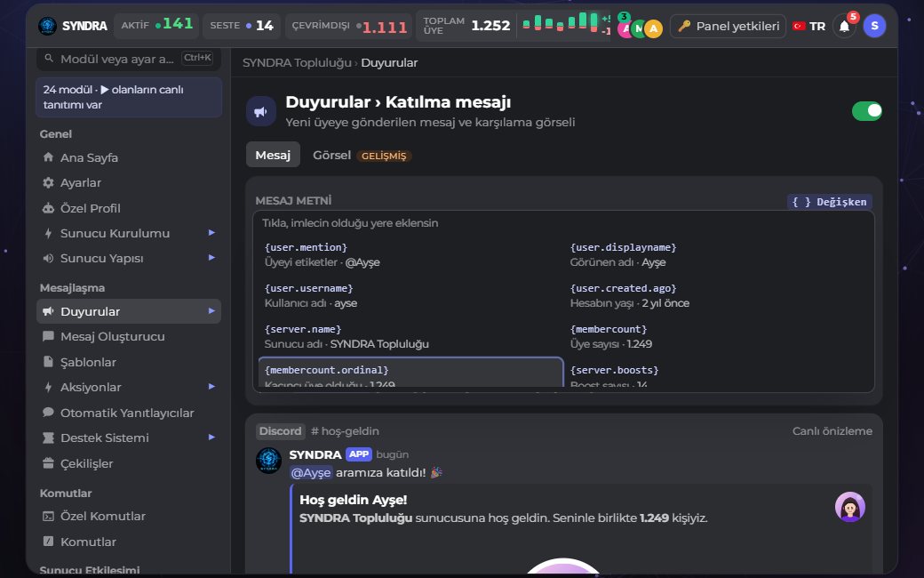Screen dimensions: 924x578
Task: Insert the {user.created.ago} variable
Action: coord(716,295)
